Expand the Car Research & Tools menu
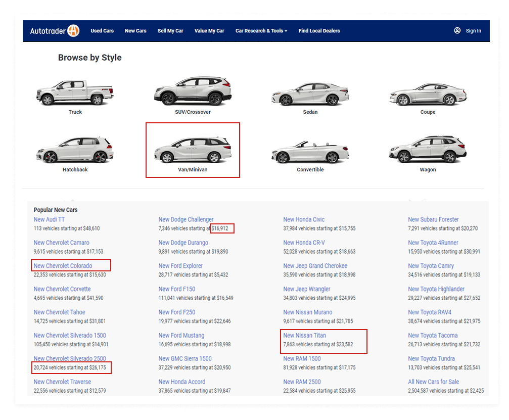Image resolution: width=509 pixels, height=420 pixels. click(261, 31)
